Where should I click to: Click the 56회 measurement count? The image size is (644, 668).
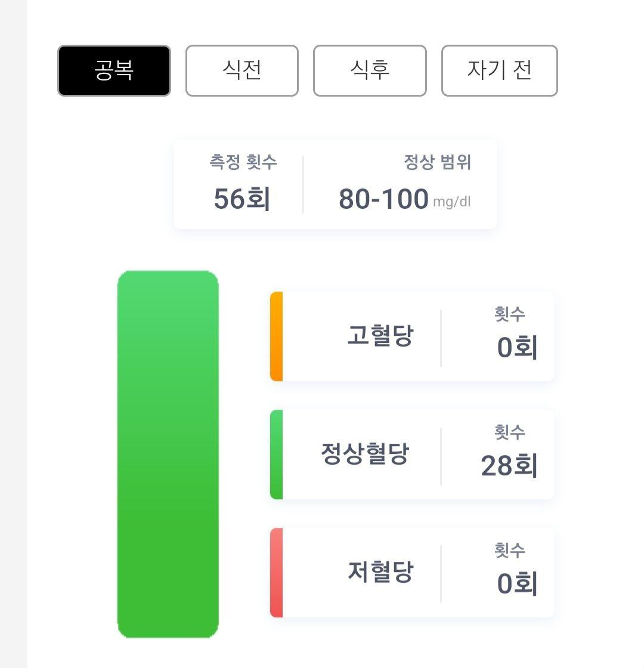tap(242, 199)
